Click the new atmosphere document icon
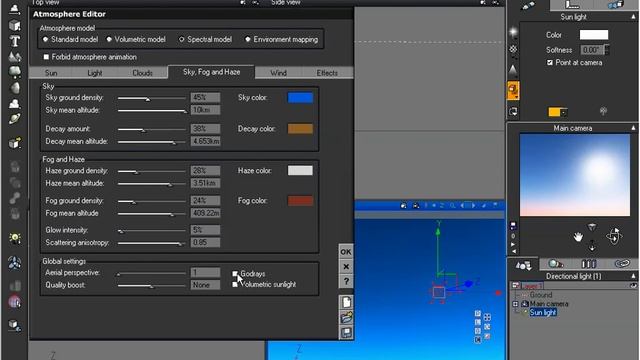640x360 pixels. pos(346,302)
